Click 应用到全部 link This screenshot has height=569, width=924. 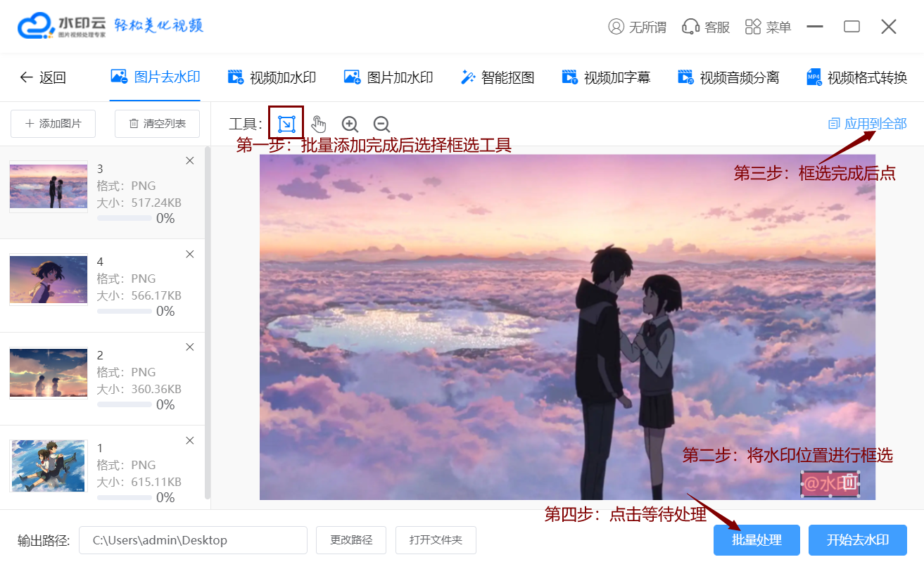tap(868, 124)
